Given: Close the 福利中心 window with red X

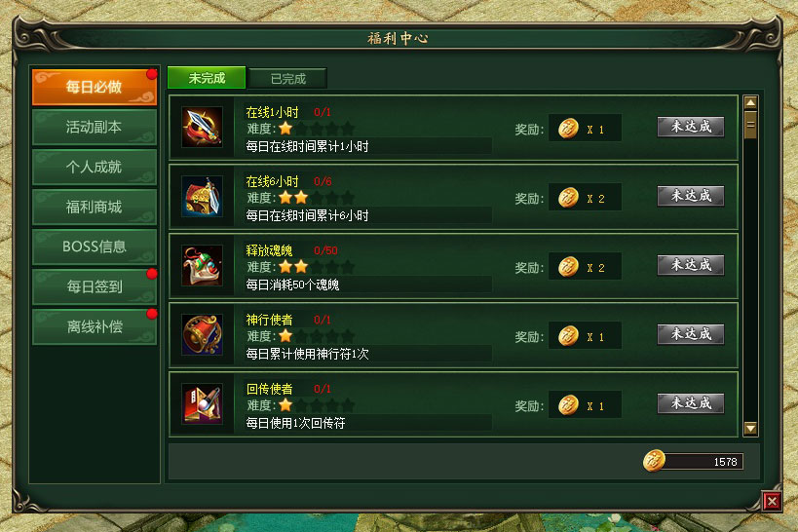Looking at the screenshot, I should click(x=772, y=502).
